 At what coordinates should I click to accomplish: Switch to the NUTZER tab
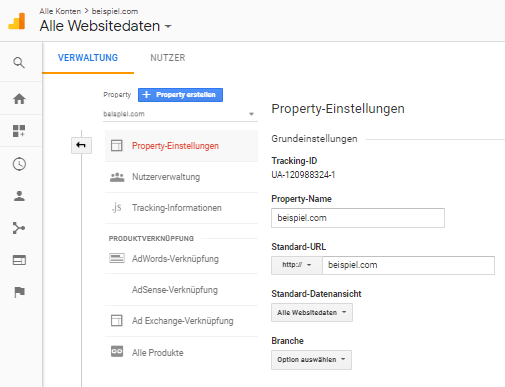[168, 58]
